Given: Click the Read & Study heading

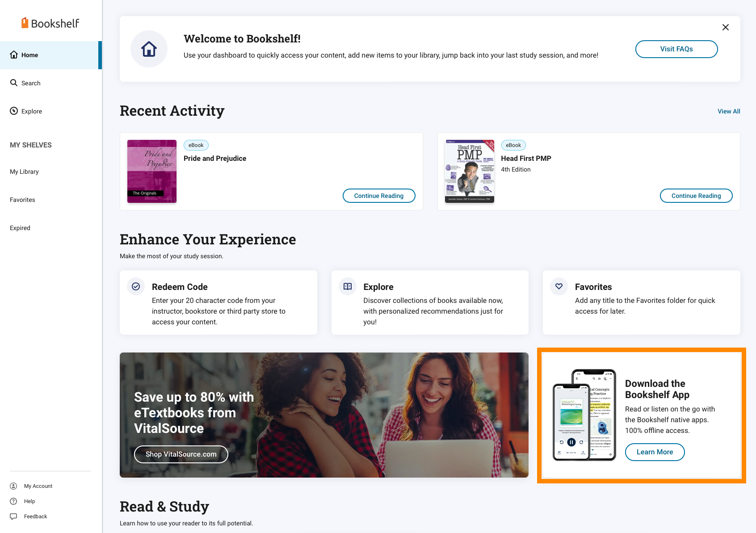Looking at the screenshot, I should pyautogui.click(x=164, y=507).
